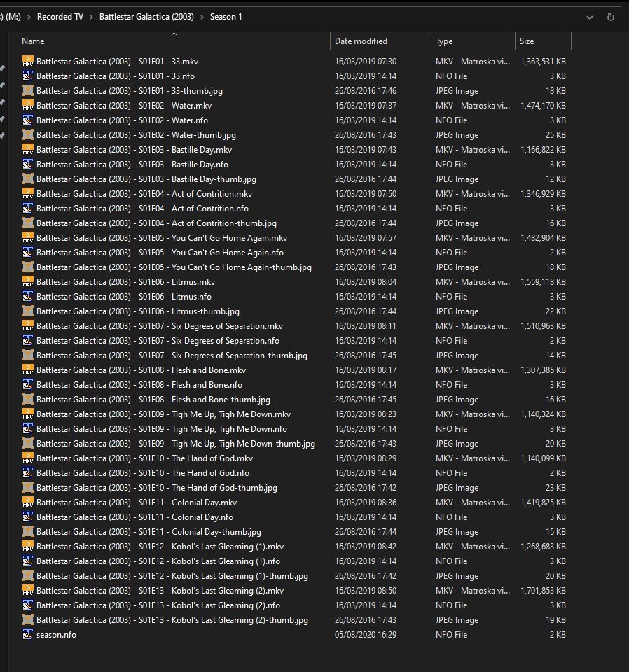Open the address bar history dropdown
The image size is (629, 672).
click(x=590, y=17)
